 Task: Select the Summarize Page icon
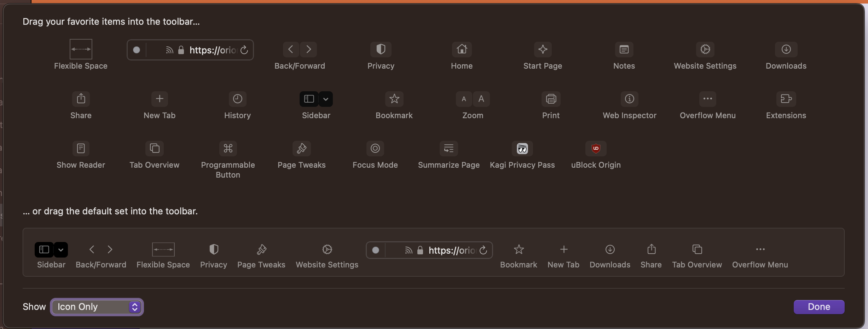pos(449,148)
